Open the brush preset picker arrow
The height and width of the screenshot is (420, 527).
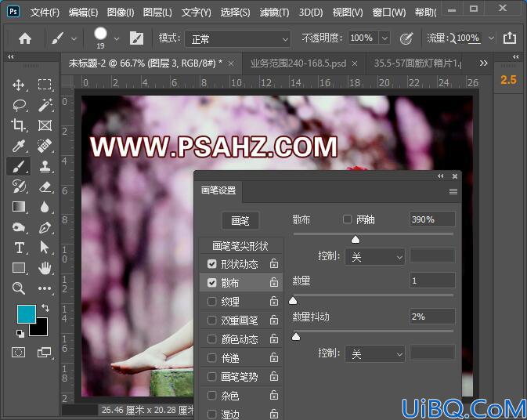tap(117, 39)
